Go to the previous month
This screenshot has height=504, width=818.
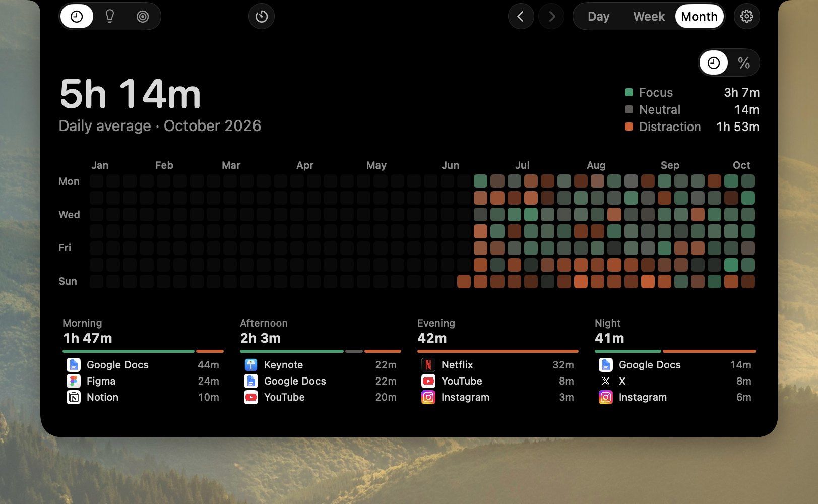(521, 17)
